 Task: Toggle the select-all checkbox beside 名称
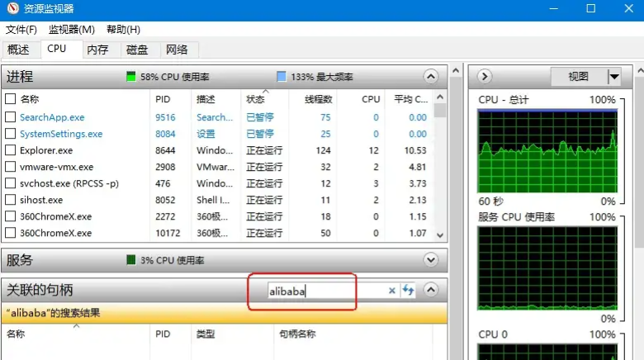tap(10, 98)
